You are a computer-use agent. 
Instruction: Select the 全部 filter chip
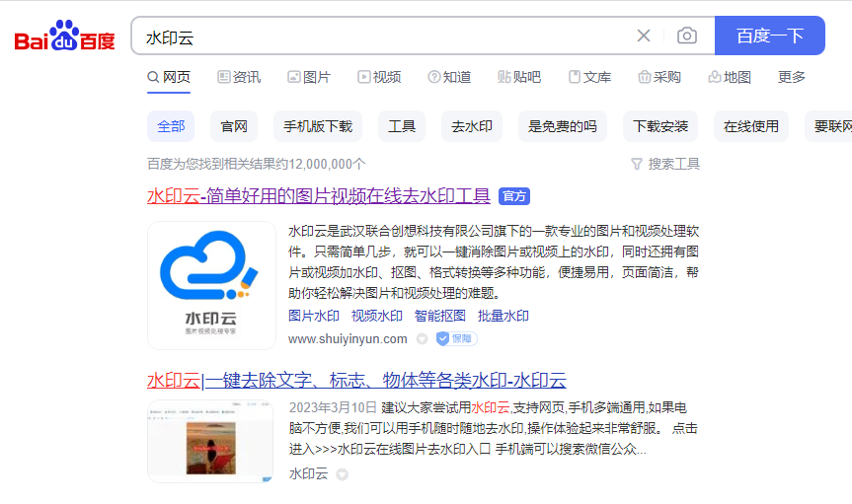[x=171, y=126]
